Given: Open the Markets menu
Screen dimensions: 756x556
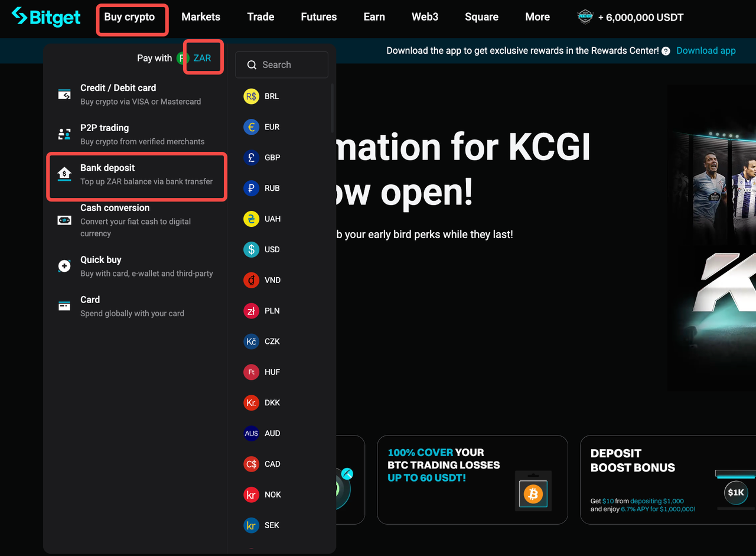Looking at the screenshot, I should pyautogui.click(x=201, y=17).
